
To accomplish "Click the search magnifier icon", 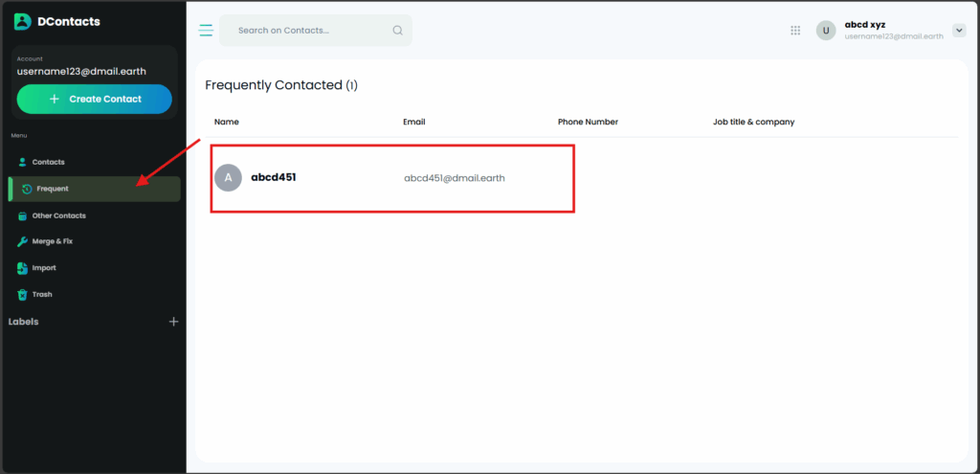I will click(397, 31).
